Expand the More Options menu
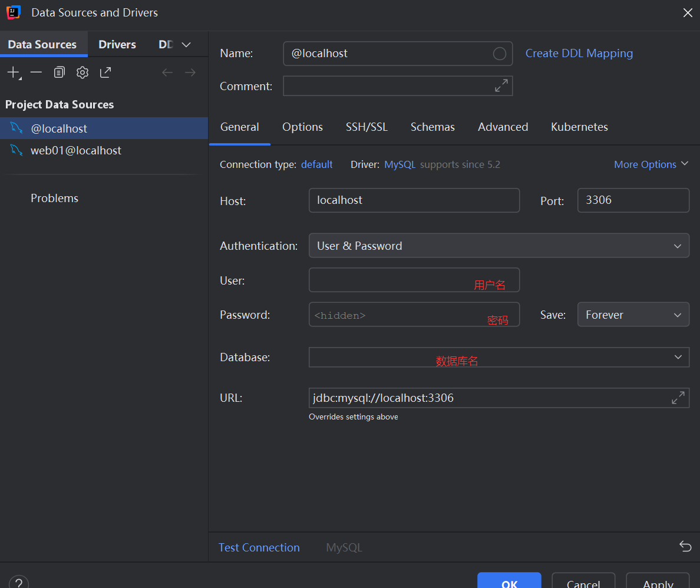Screen dimensions: 700x588 coord(651,164)
